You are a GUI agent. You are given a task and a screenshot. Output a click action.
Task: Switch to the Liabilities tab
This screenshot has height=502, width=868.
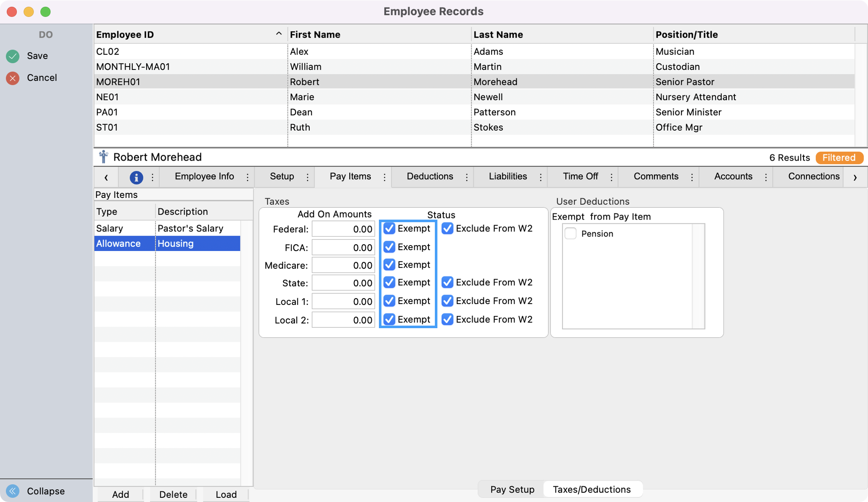[508, 176]
